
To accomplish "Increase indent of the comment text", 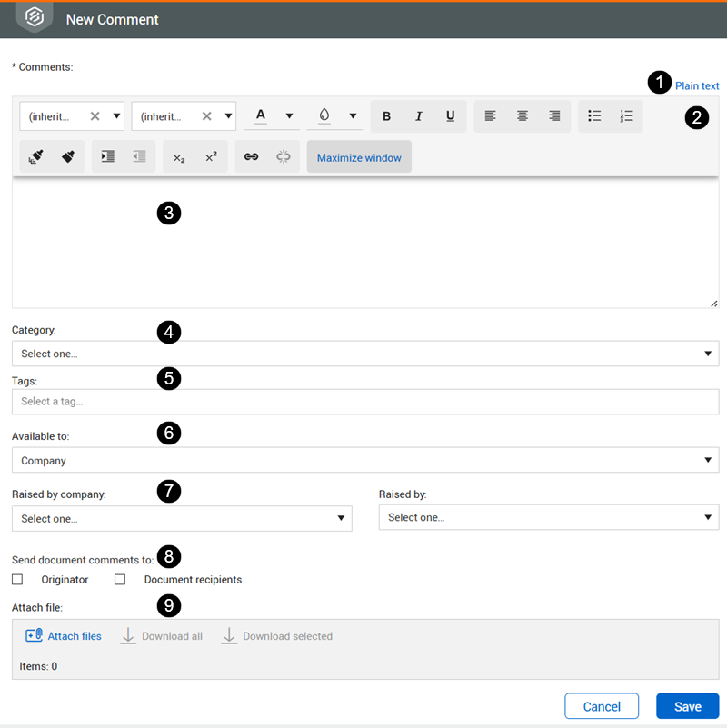I will click(108, 157).
